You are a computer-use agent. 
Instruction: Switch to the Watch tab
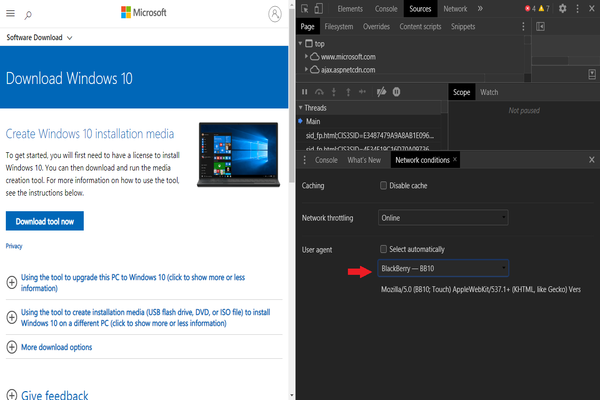coord(489,92)
